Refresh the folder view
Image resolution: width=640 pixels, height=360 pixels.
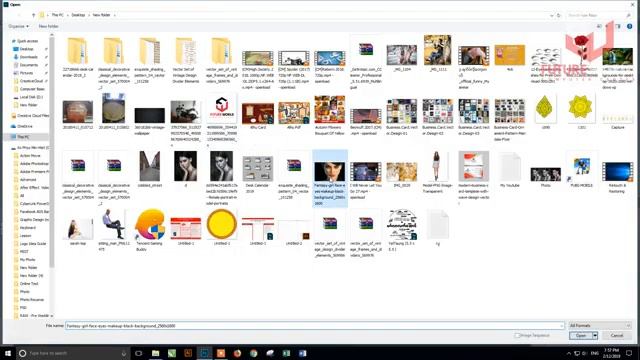[x=559, y=15]
